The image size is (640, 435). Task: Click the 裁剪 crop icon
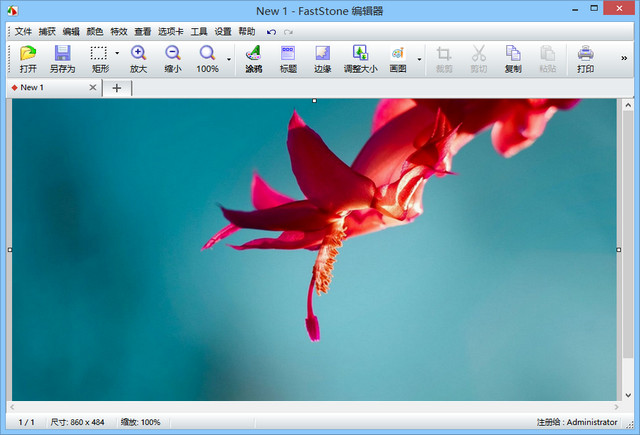(444, 59)
